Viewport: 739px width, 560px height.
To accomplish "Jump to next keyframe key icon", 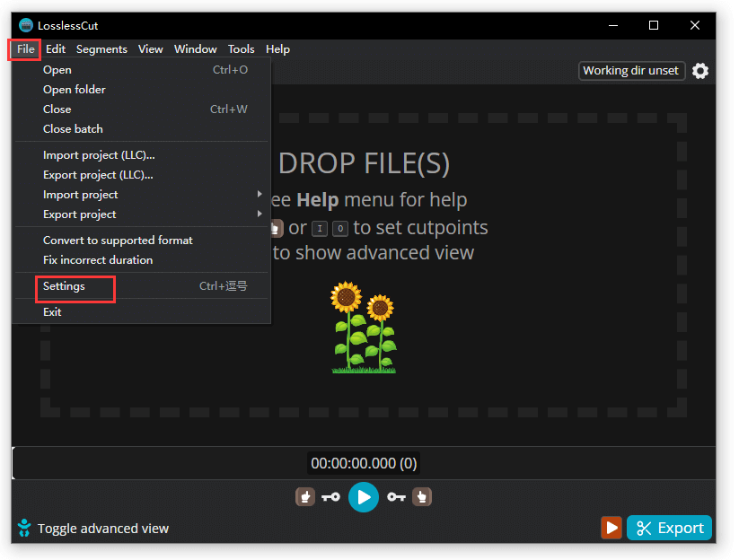I will coord(396,496).
